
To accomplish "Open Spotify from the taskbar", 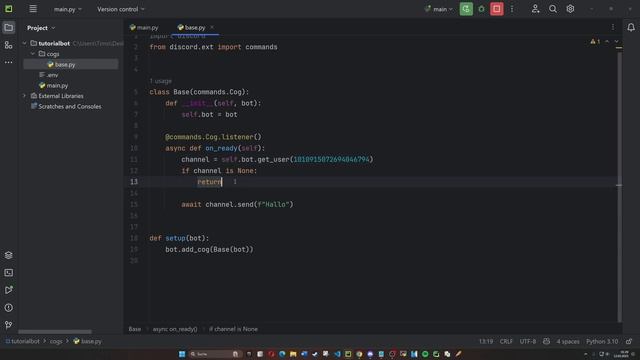I will pos(425,354).
